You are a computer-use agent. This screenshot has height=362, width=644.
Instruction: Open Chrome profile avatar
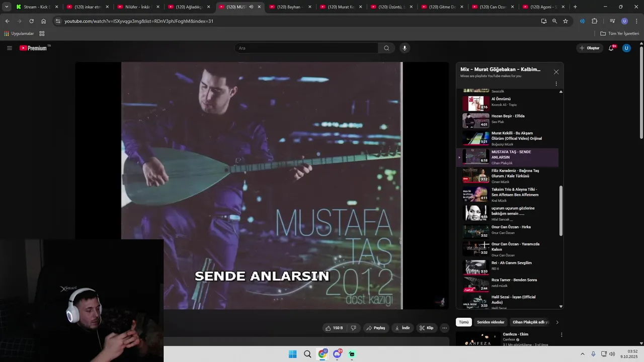[624, 21]
